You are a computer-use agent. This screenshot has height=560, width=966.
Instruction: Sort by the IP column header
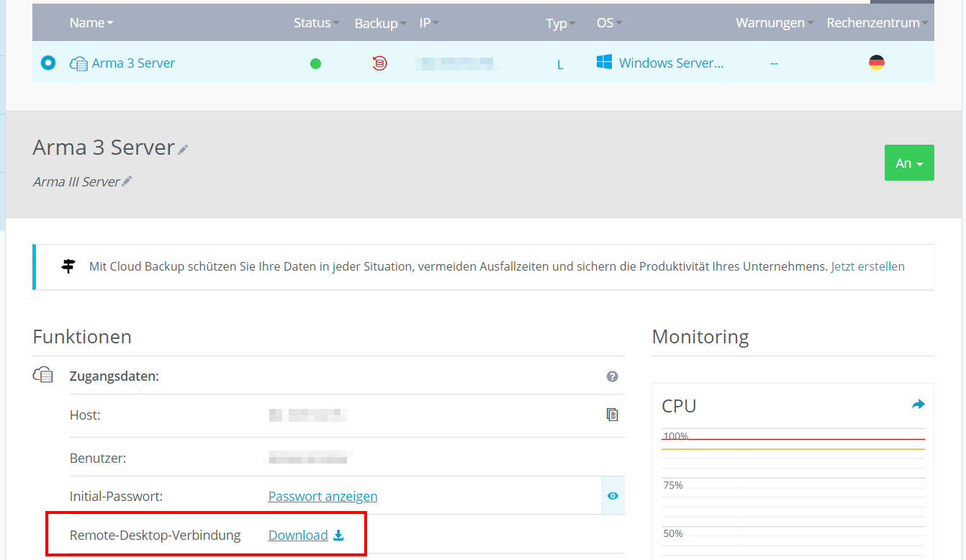point(429,23)
